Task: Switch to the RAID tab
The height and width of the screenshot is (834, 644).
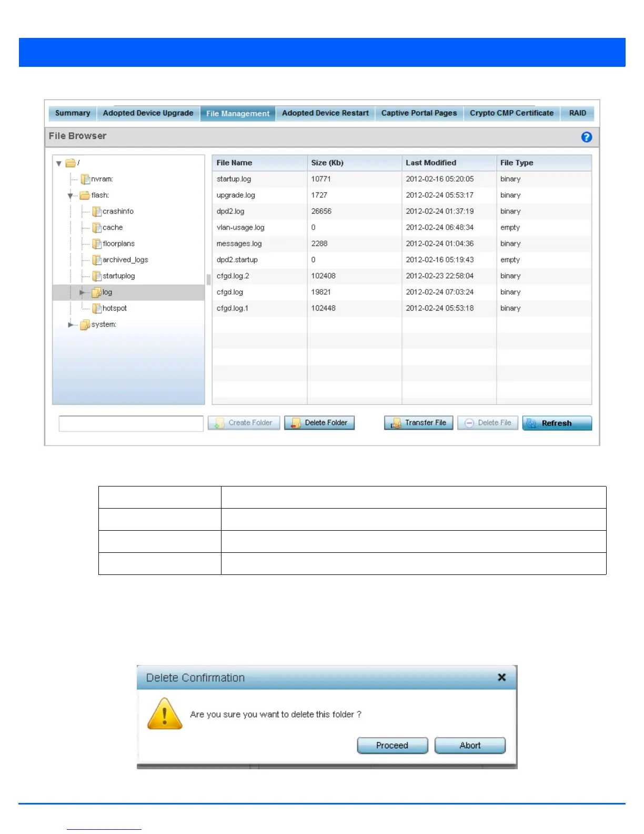Action: coord(577,113)
